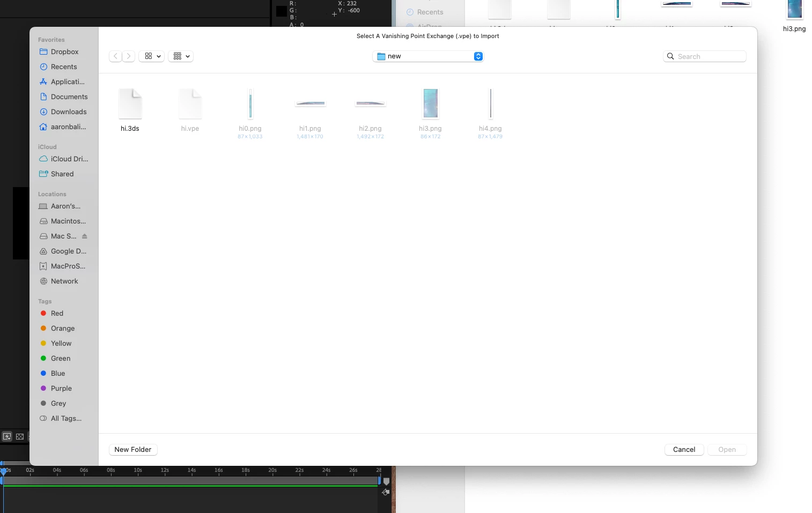
Task: Click Recents in the background Finder sidebar
Action: pyautogui.click(x=425, y=12)
